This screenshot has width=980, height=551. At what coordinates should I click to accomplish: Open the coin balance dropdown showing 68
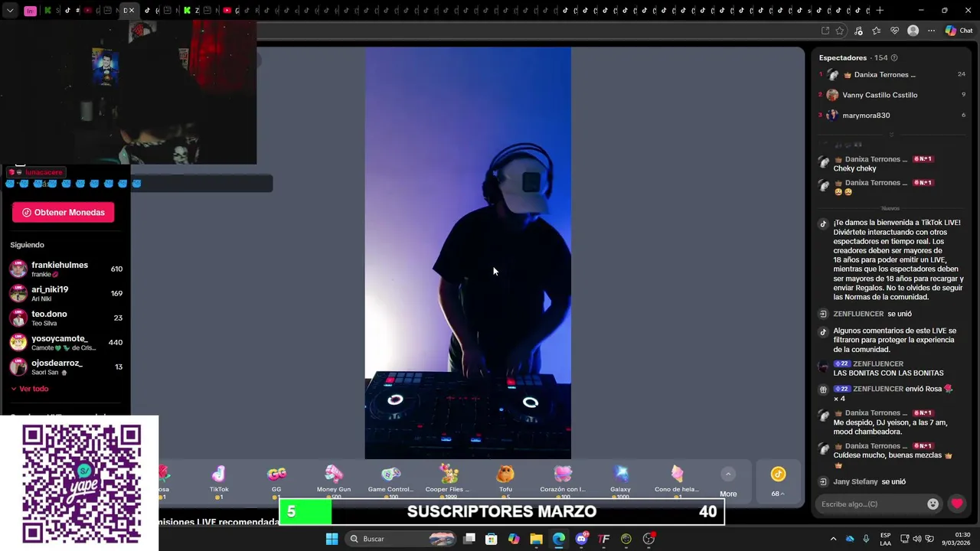tap(778, 482)
